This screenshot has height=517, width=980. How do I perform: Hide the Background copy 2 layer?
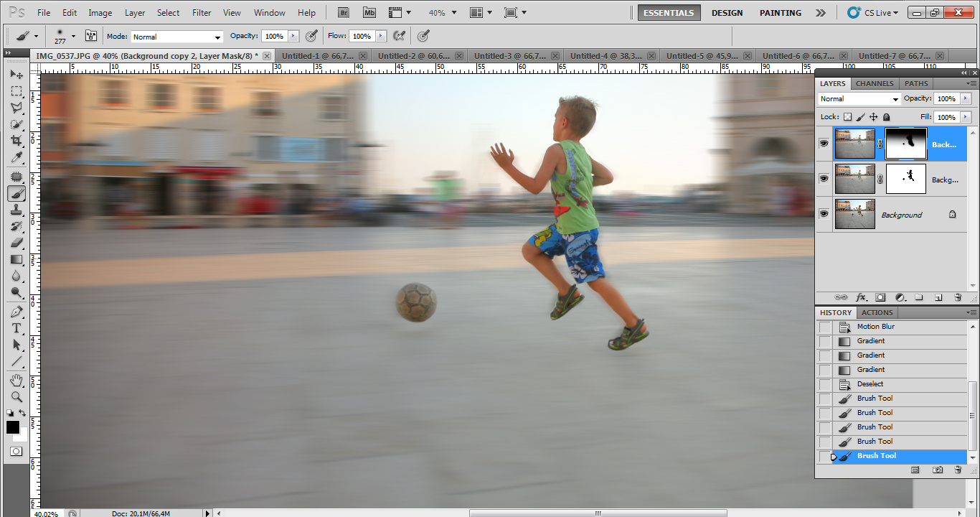point(824,144)
